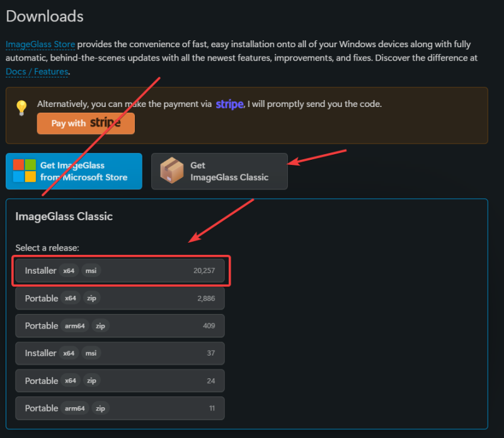The image size is (504, 438).
Task: Click the Microsoft Store four-color logo icon
Action: (25, 171)
